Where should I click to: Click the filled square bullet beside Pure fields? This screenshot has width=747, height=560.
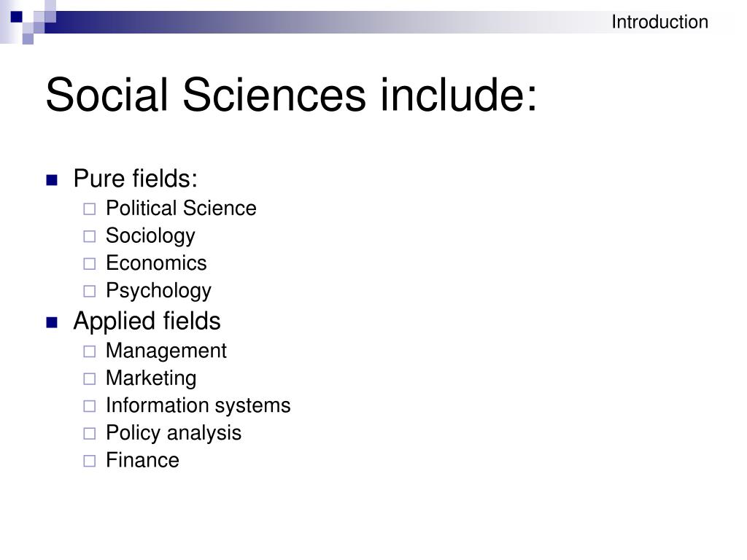(x=52, y=180)
